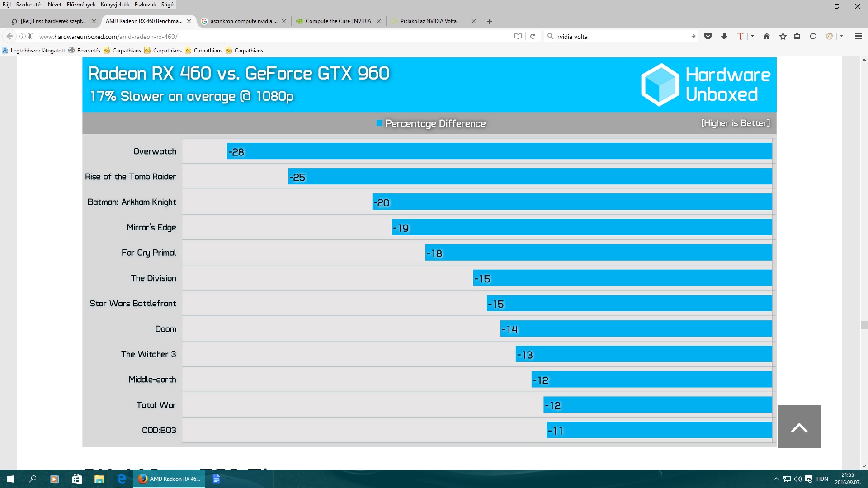The height and width of the screenshot is (488, 868).
Task: Open Windows taskbar search
Action: click(33, 479)
